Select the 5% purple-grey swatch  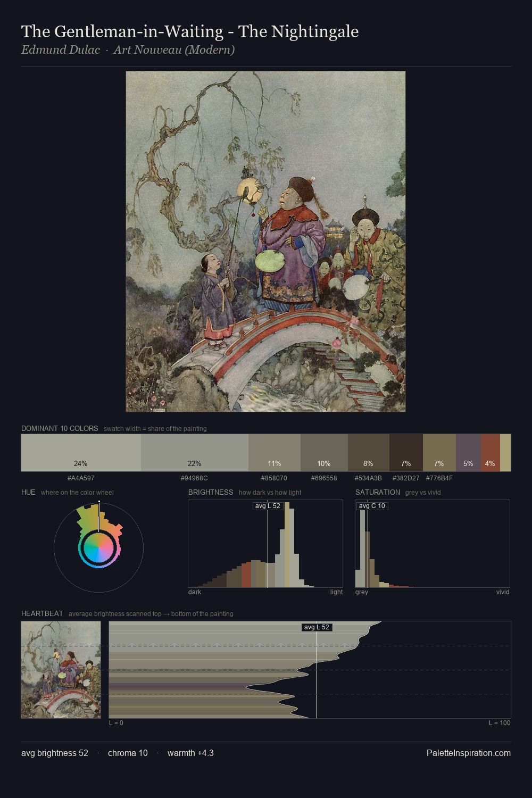coord(468,453)
